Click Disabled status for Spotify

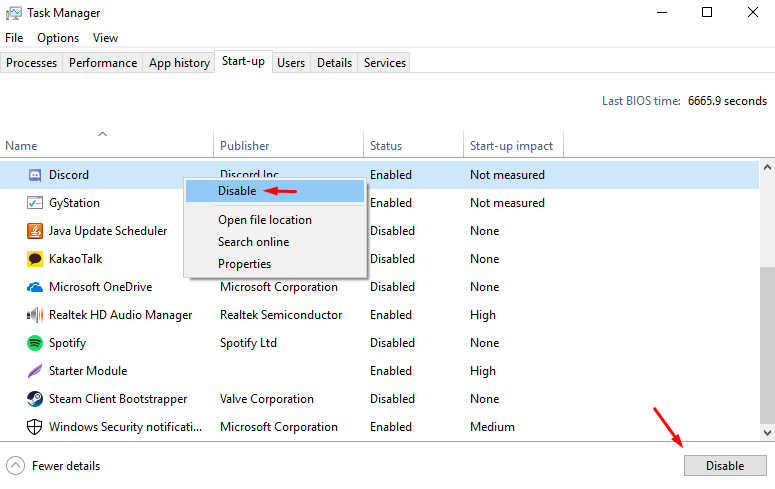[x=392, y=343]
